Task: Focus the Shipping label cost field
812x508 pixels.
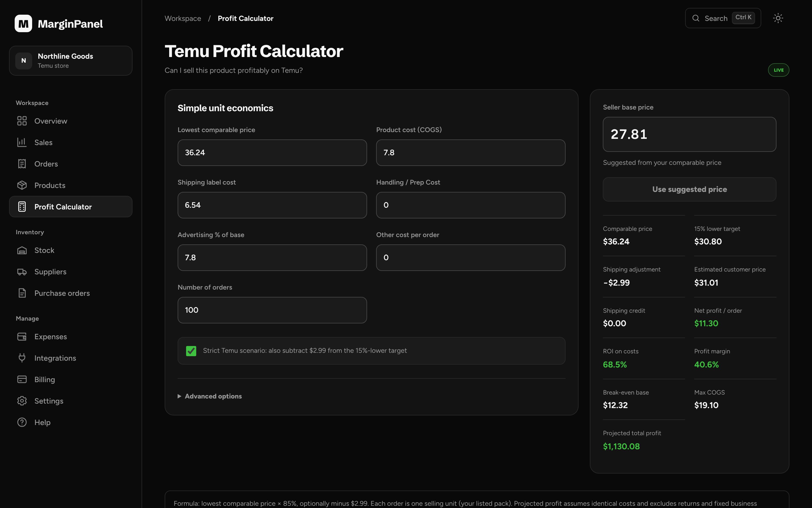Action: coord(272,205)
